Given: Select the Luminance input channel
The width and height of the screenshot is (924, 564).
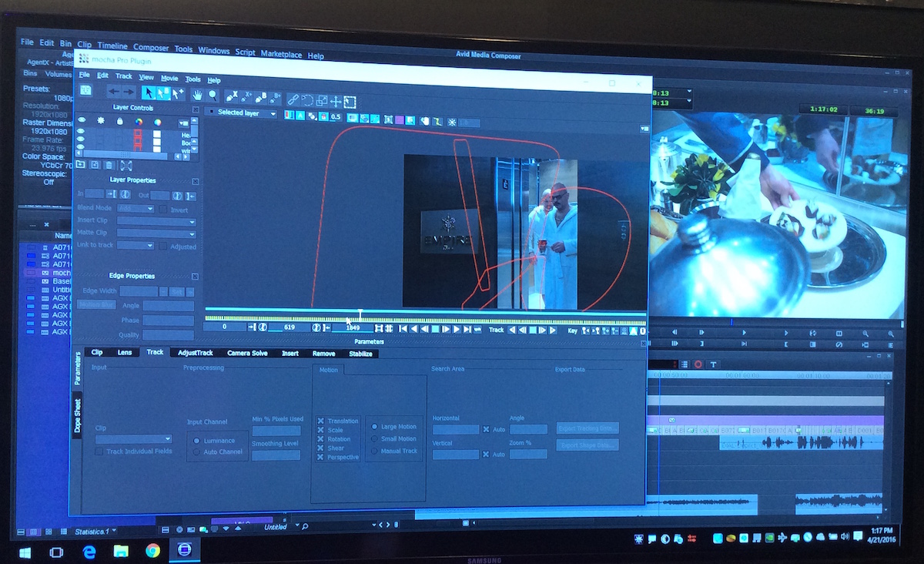Looking at the screenshot, I should [x=196, y=441].
